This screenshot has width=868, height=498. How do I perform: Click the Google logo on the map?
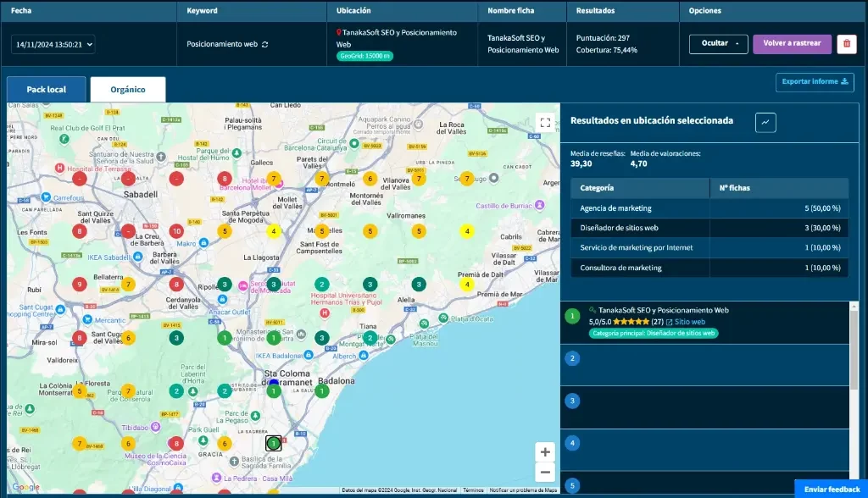point(25,487)
